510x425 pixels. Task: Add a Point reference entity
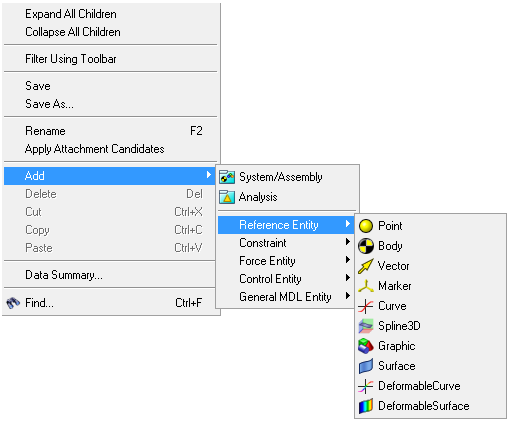tap(431, 226)
